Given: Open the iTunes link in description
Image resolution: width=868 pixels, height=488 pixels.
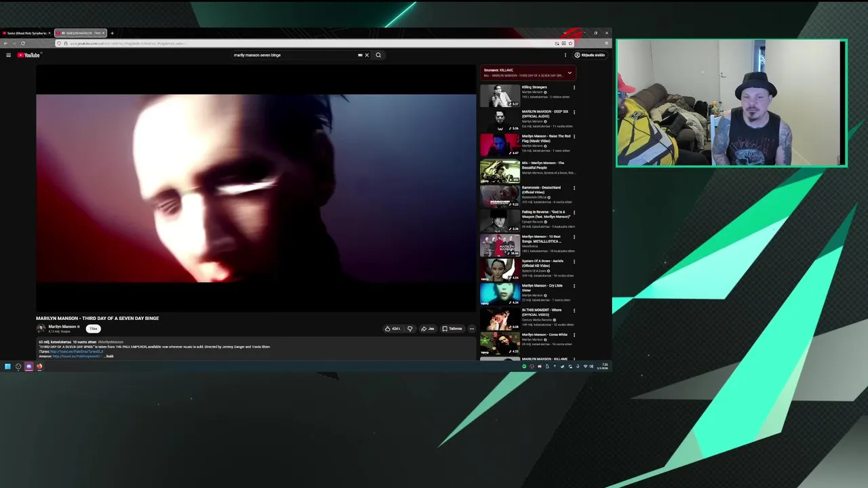Looking at the screenshot, I should coord(77,351).
